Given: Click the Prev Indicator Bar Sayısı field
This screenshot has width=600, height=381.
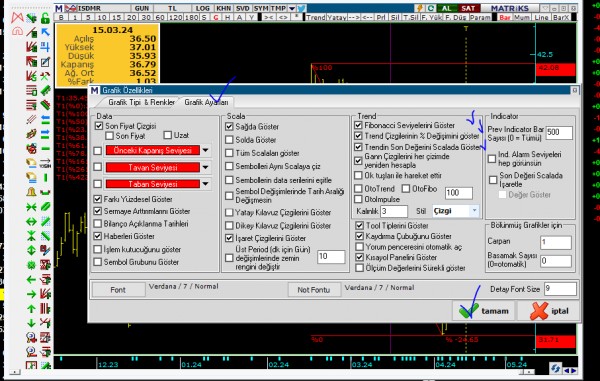Looking at the screenshot, I should 559,132.
